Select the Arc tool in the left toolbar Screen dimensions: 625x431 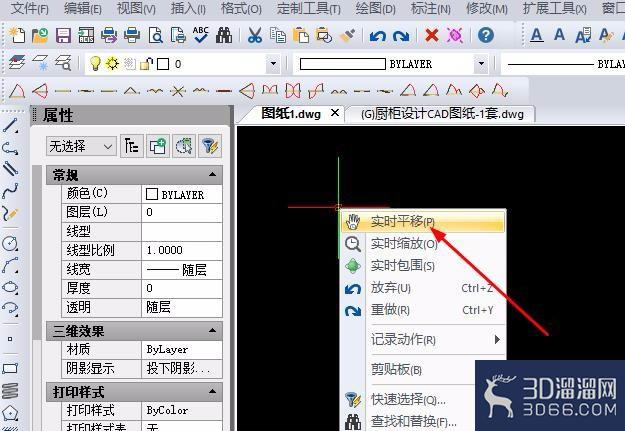(x=10, y=265)
